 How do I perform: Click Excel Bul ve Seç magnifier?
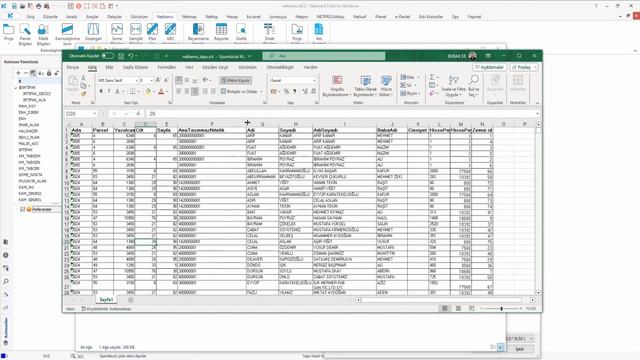[x=474, y=86]
